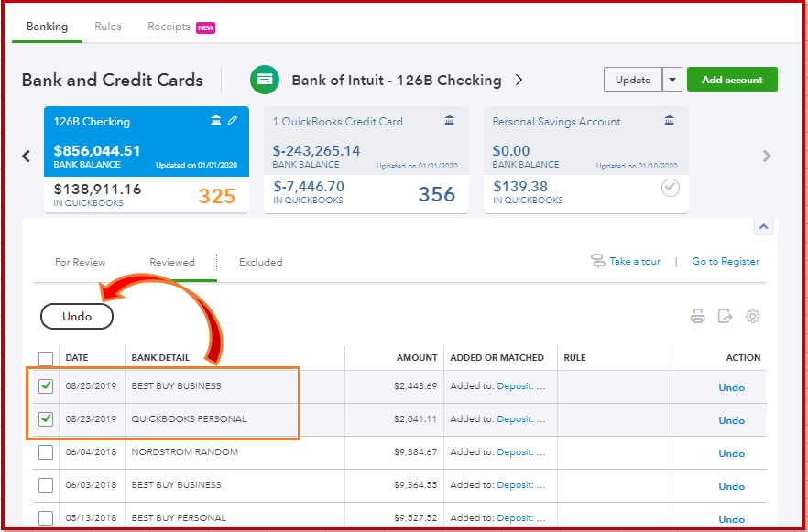Open the Go to Register link
Image resolution: width=808 pixels, height=532 pixels.
726,261
